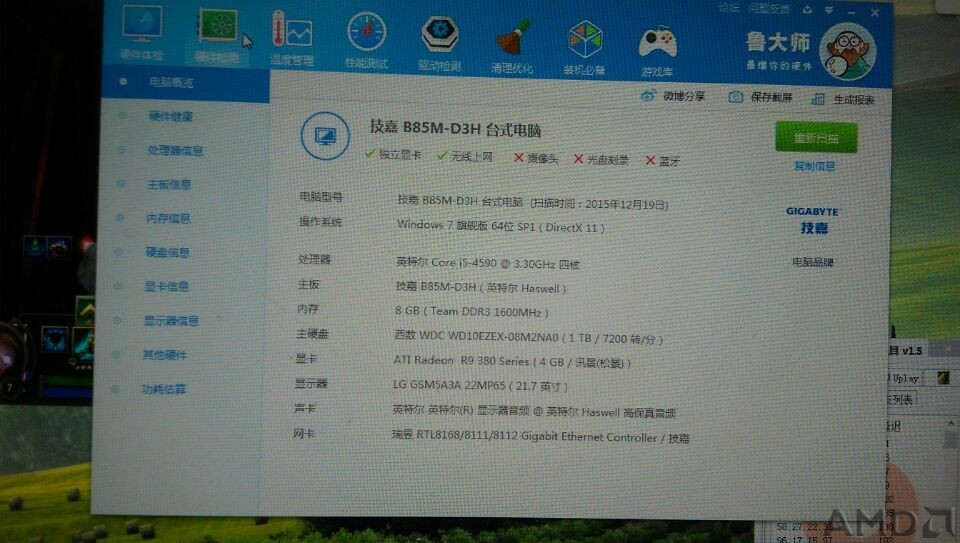
Task: Open the 清理优化 cleanup broom tool
Action: pyautogui.click(x=512, y=47)
